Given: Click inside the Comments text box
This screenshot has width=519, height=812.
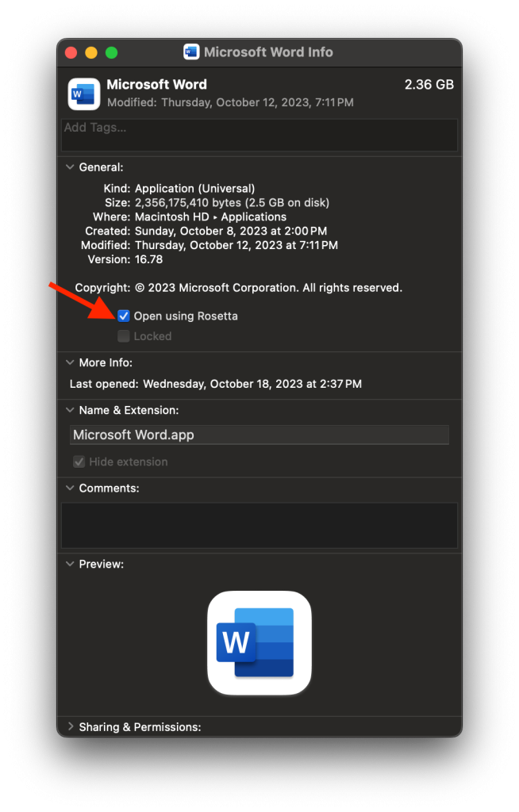Looking at the screenshot, I should 259,525.
